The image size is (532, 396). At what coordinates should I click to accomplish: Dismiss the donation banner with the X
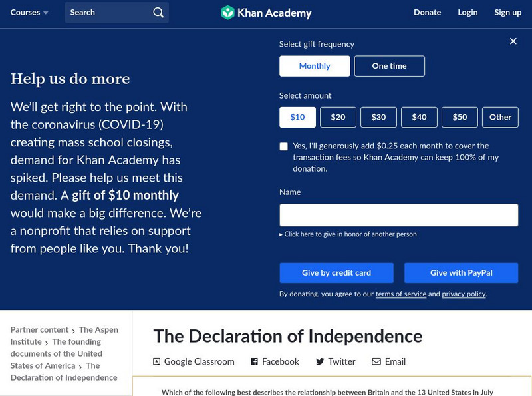coord(513,41)
